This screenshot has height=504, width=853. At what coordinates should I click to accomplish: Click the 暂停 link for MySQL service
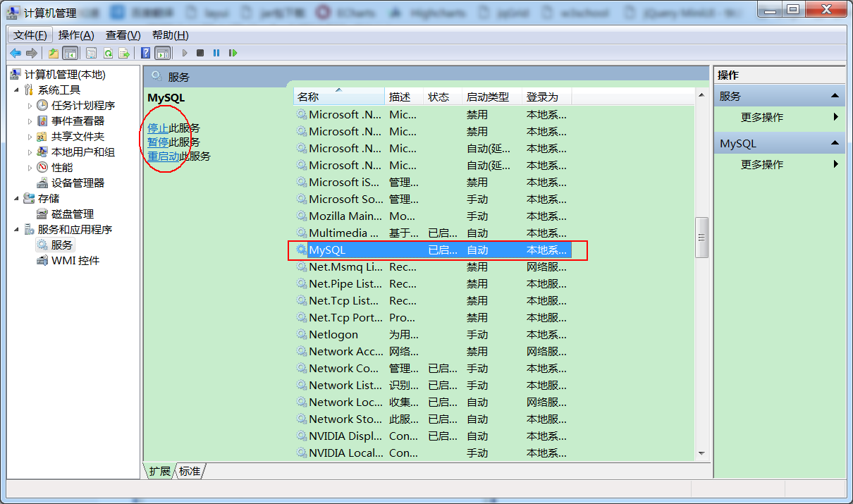(158, 142)
